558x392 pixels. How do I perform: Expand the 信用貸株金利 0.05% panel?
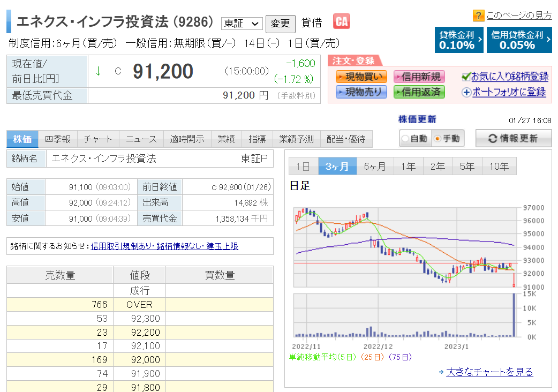[x=519, y=40]
